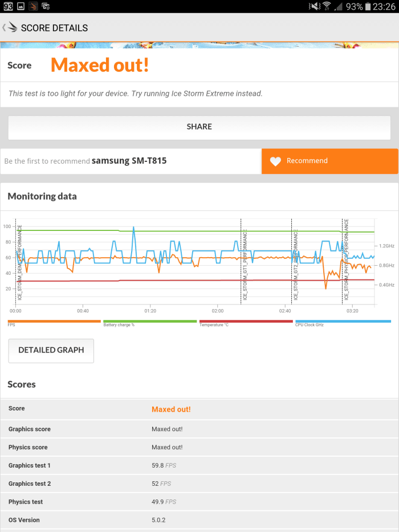399x532 pixels.
Task: Tap the 02:00 time label on chart
Action: tap(218, 311)
